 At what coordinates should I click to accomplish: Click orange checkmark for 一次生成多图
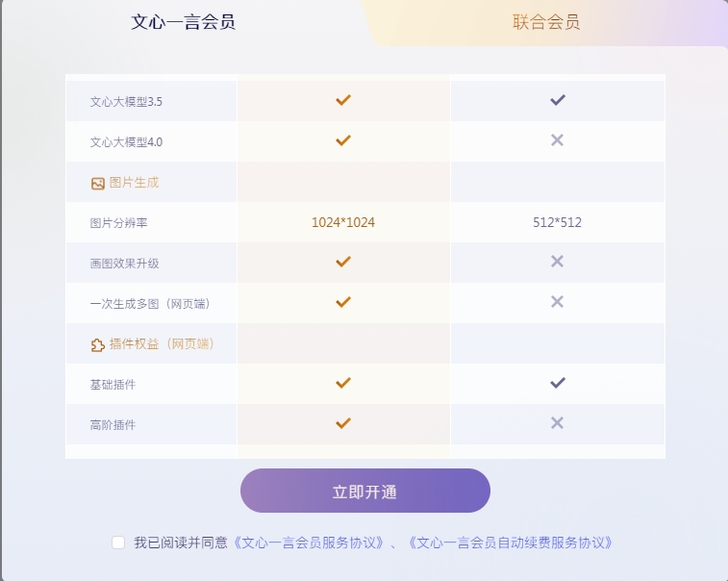343,302
